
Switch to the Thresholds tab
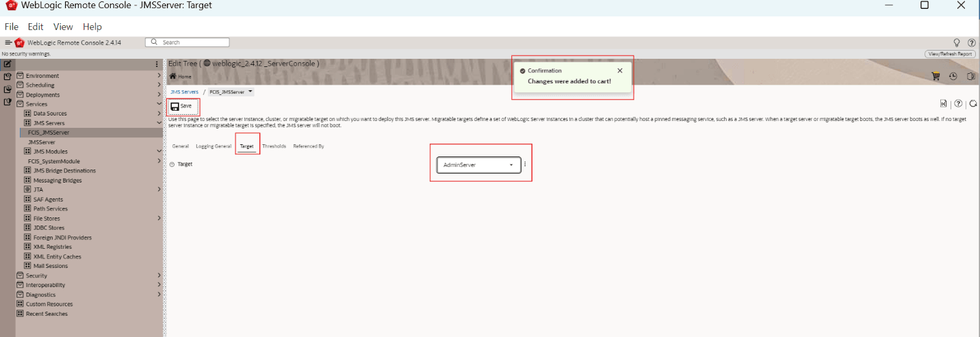point(274,146)
